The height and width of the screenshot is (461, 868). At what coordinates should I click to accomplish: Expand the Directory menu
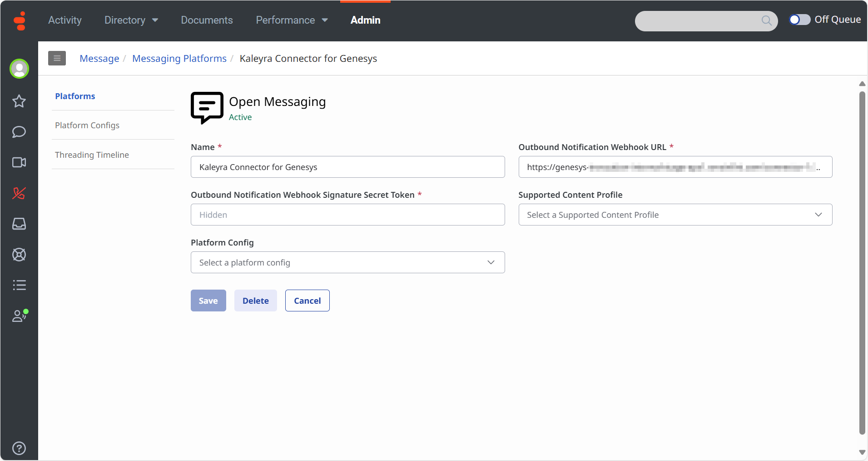pyautogui.click(x=131, y=20)
